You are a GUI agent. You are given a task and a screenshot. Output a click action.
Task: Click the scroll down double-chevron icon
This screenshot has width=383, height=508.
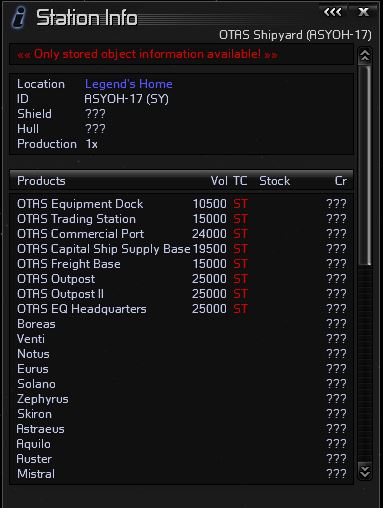365,472
